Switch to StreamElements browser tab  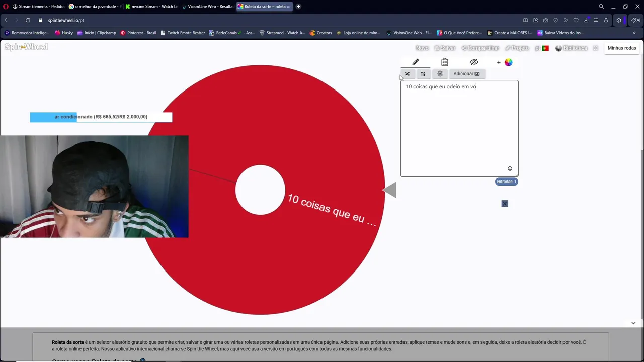click(x=38, y=6)
